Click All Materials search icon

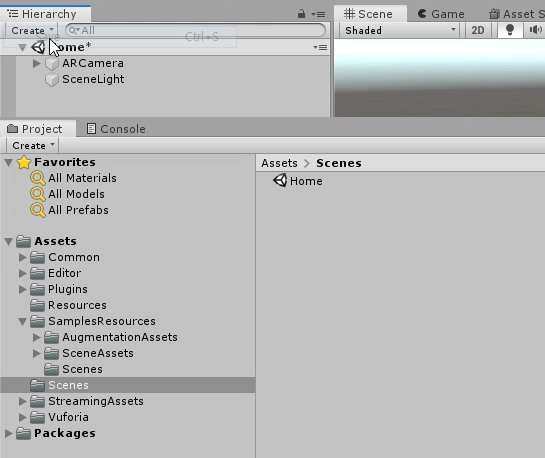[x=38, y=178]
